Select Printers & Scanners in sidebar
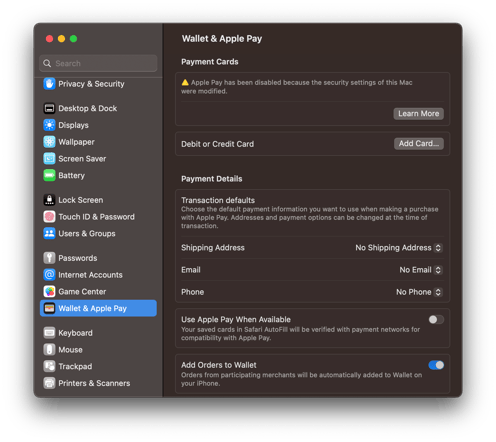Viewport: 496px width, 442px height. pyautogui.click(x=98, y=383)
